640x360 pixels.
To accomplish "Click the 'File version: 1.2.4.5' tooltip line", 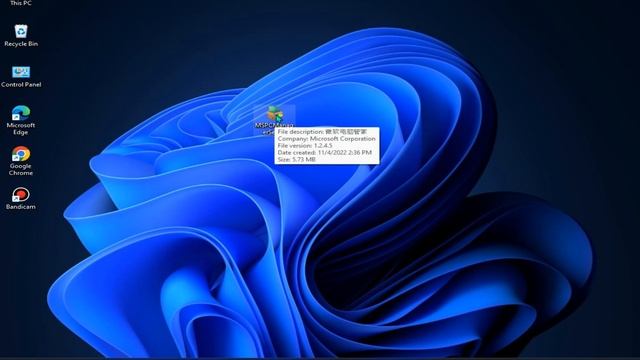I will pyautogui.click(x=304, y=146).
